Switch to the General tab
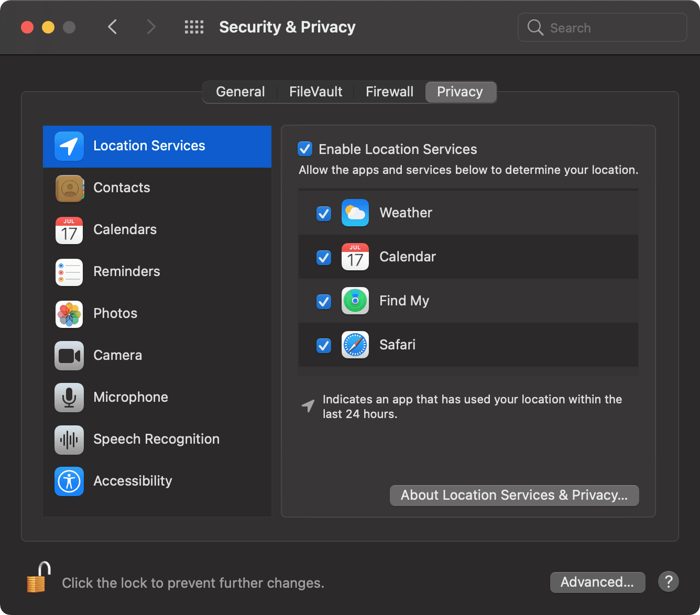Image resolution: width=700 pixels, height=615 pixels. 240,92
